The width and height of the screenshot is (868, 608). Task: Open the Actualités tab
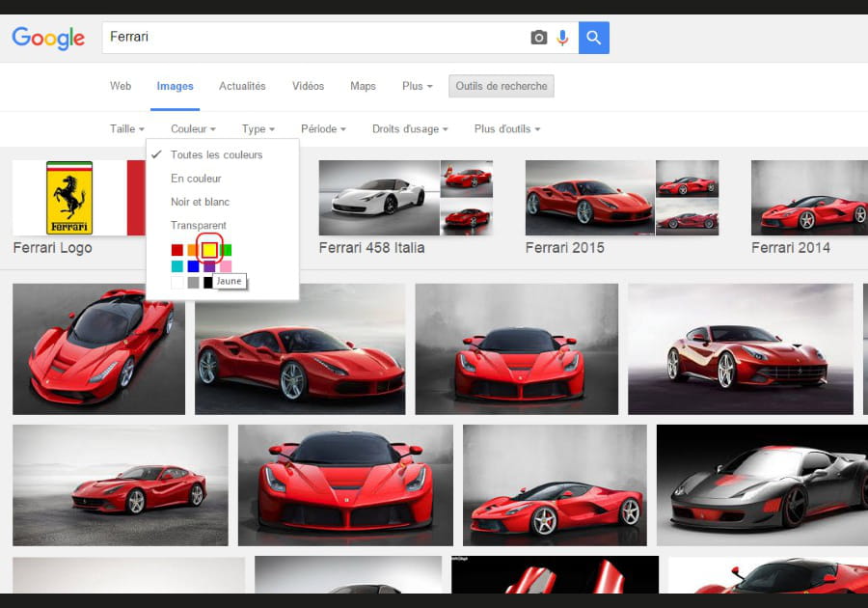tap(242, 86)
